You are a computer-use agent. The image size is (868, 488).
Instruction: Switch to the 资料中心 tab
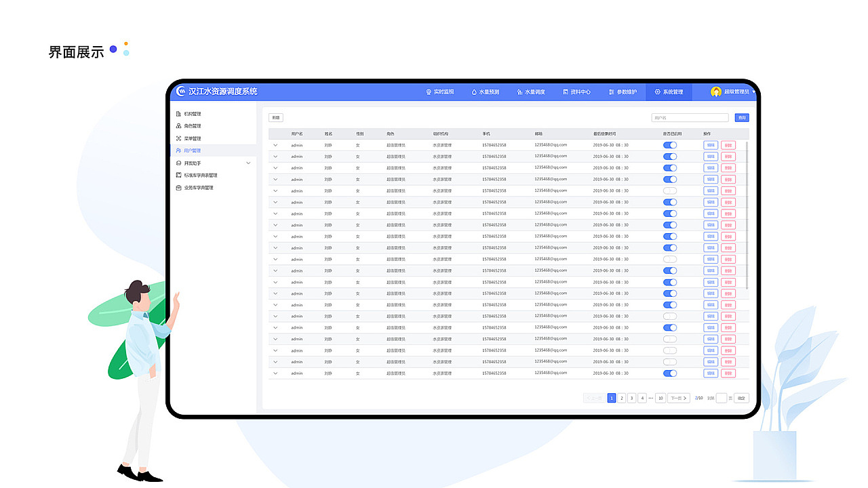pyautogui.click(x=576, y=91)
